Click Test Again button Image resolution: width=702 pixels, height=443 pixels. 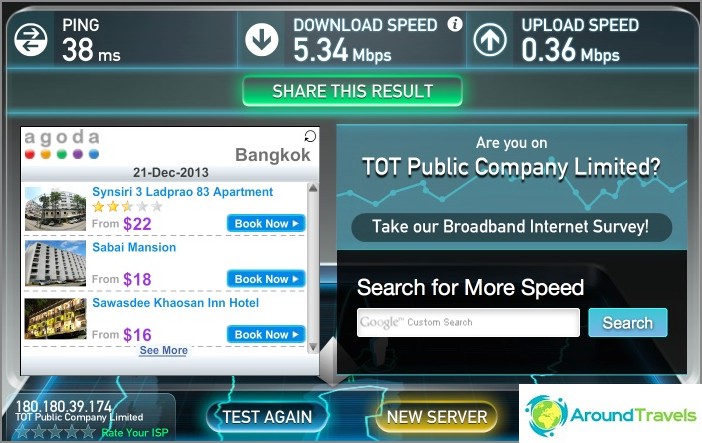click(267, 417)
